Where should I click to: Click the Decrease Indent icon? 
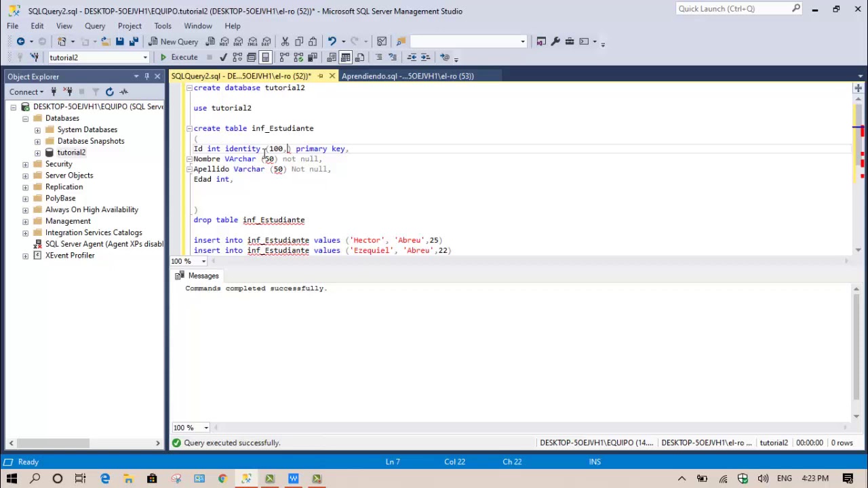coord(412,57)
